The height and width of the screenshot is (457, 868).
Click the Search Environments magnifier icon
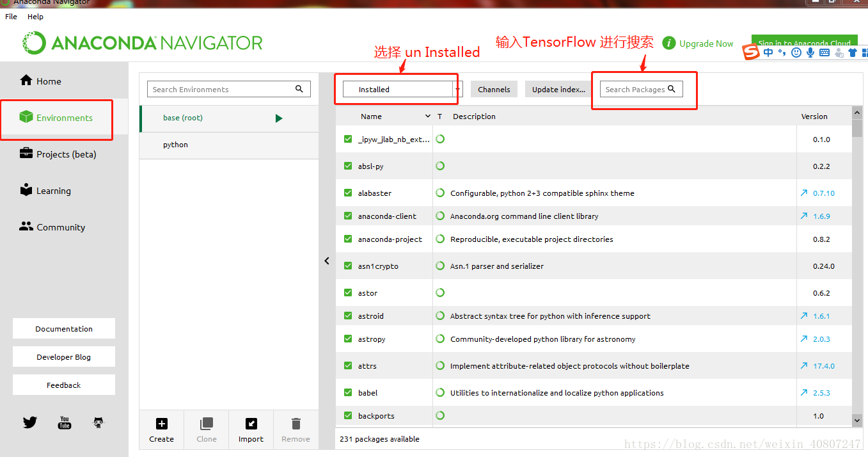click(x=299, y=89)
